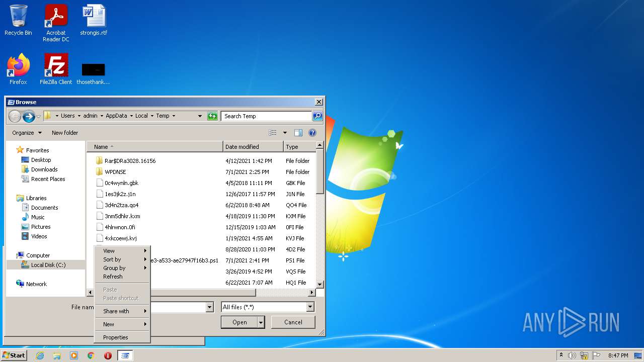Viewport: 644px width, 362px height.
Task: Click the volume speaker tray icon
Action: pyautogui.click(x=572, y=355)
